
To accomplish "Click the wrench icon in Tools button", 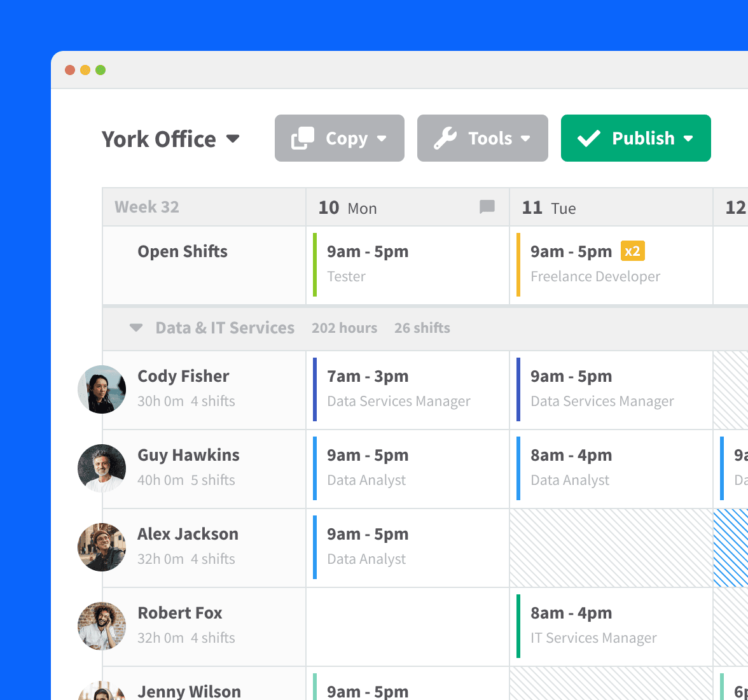I will coord(445,138).
